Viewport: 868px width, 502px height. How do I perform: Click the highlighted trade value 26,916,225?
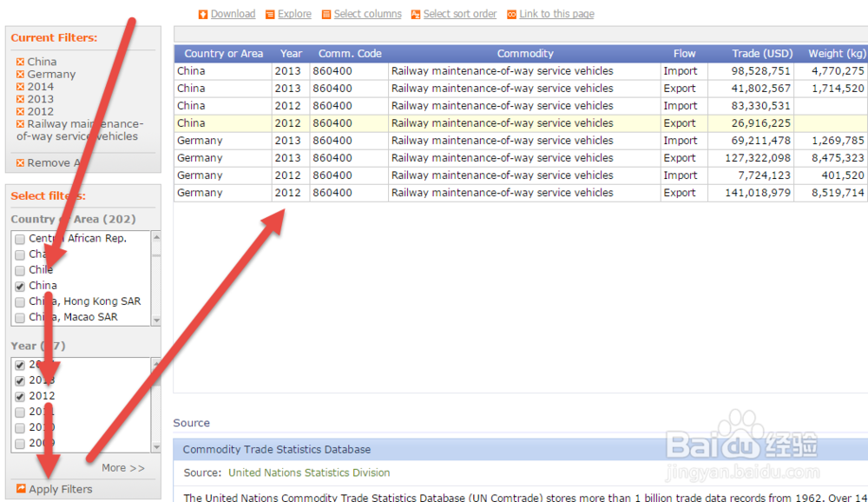[760, 123]
